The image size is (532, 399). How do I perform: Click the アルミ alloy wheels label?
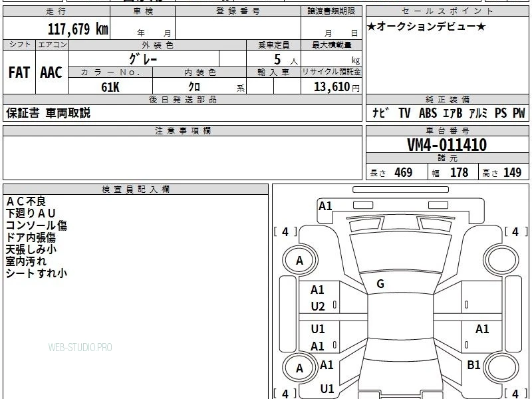477,113
